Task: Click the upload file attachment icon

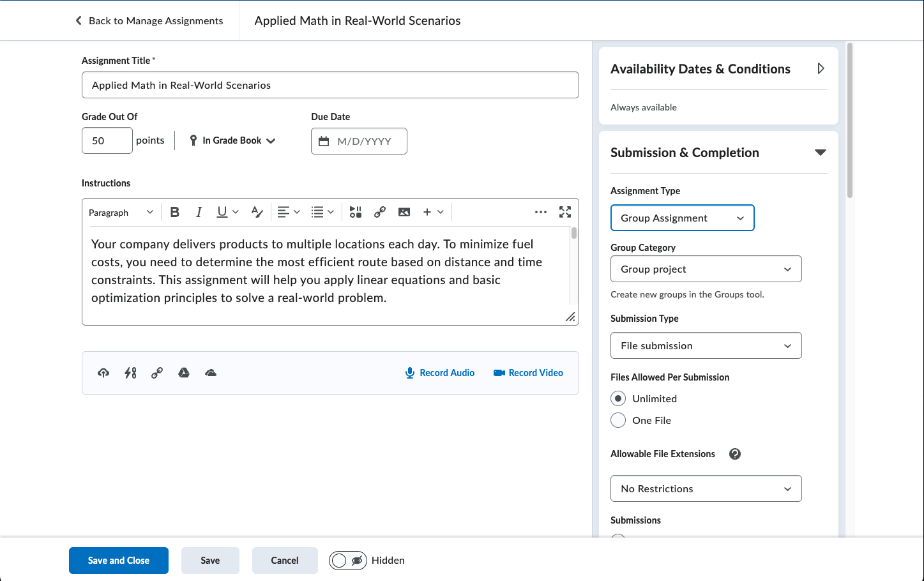Action: click(x=103, y=373)
